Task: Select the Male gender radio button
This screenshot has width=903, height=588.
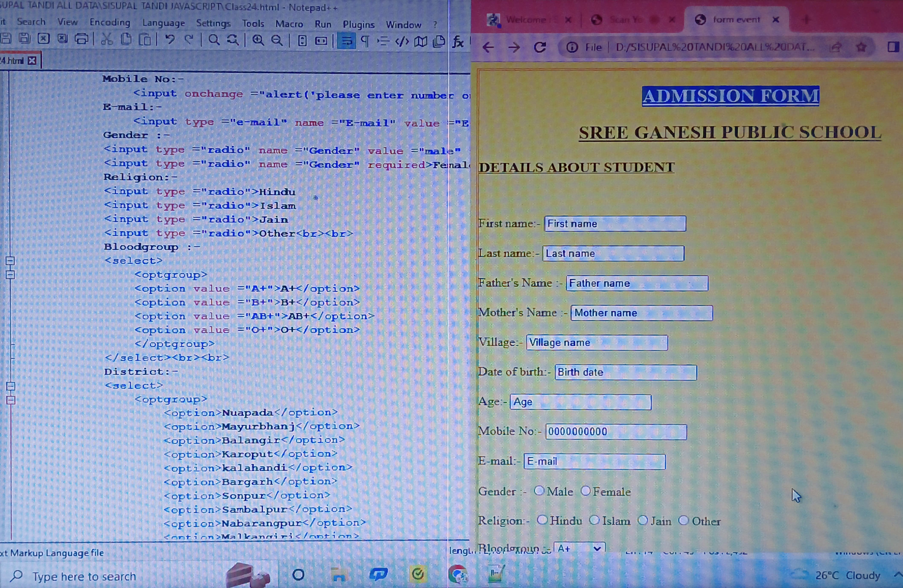Action: (539, 491)
